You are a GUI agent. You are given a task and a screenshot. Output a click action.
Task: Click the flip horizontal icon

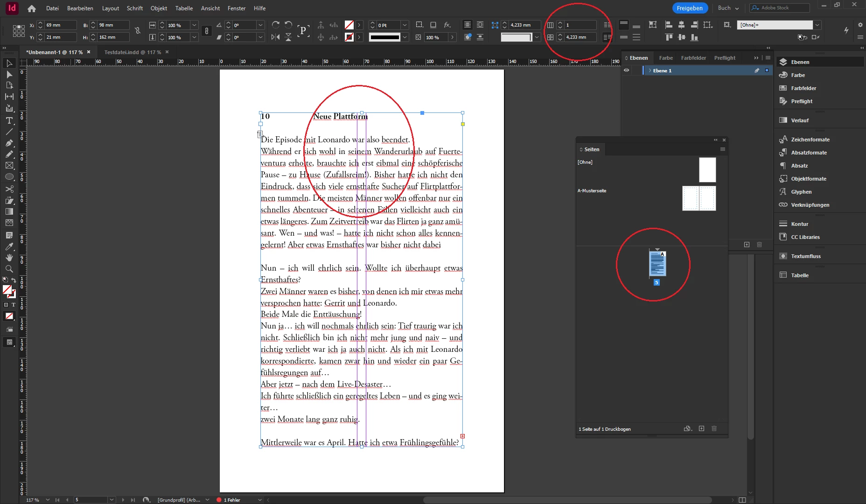[x=276, y=37]
